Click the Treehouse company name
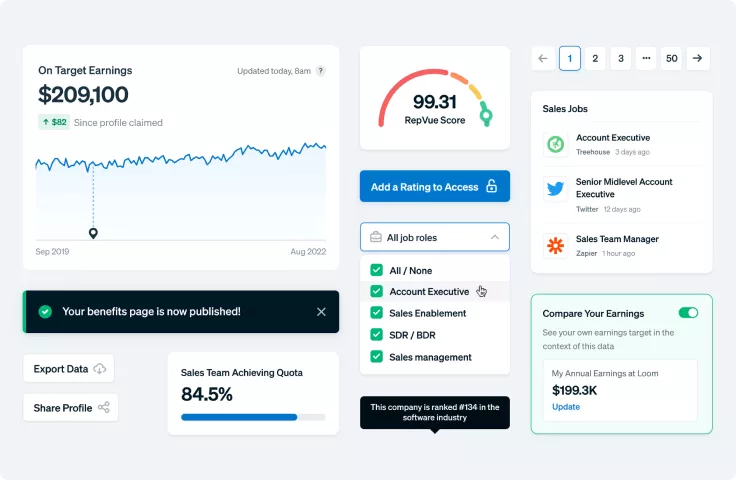 pos(593,152)
